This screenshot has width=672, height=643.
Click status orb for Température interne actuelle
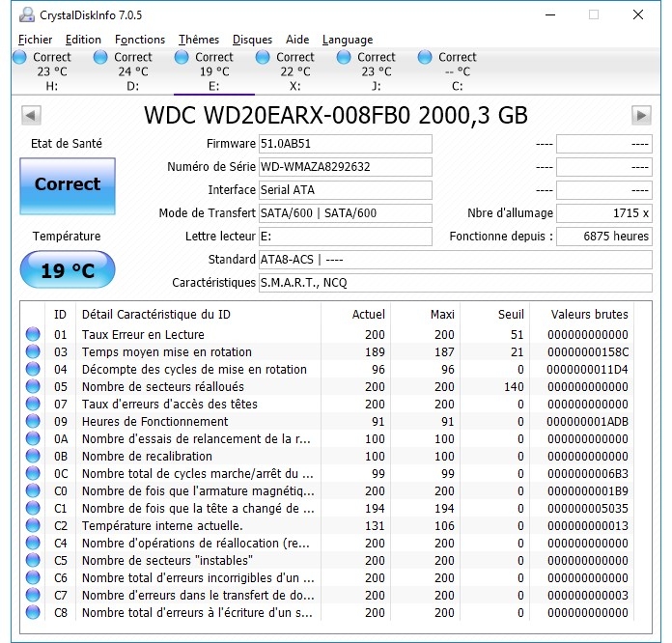point(33,525)
